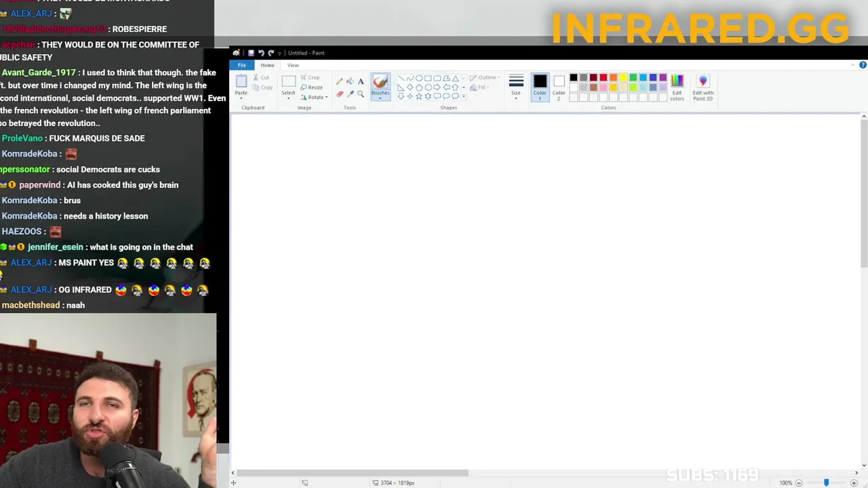The image size is (868, 488).
Task: Click username jennifer_esein in chat
Action: (55, 247)
